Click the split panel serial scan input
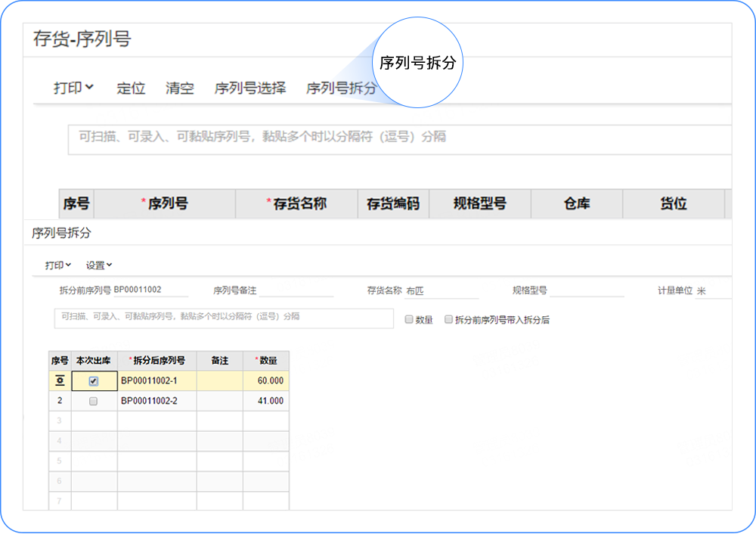The width and height of the screenshot is (756, 534). [224, 318]
